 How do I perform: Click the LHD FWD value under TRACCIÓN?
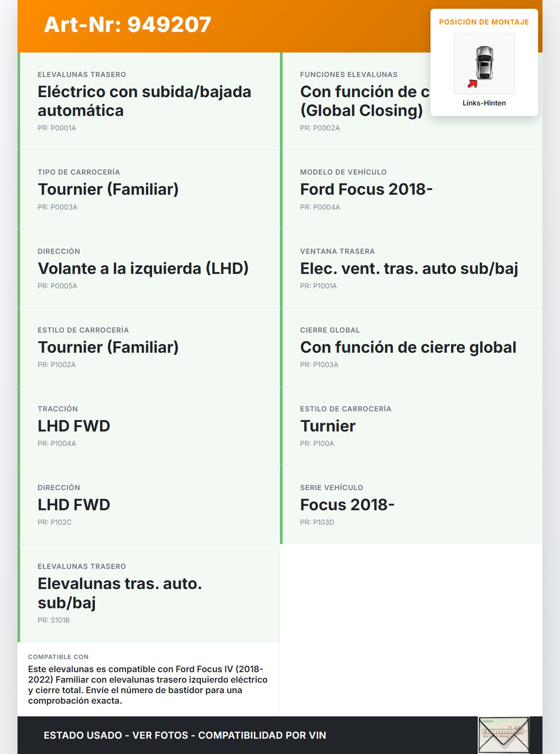pos(74,426)
